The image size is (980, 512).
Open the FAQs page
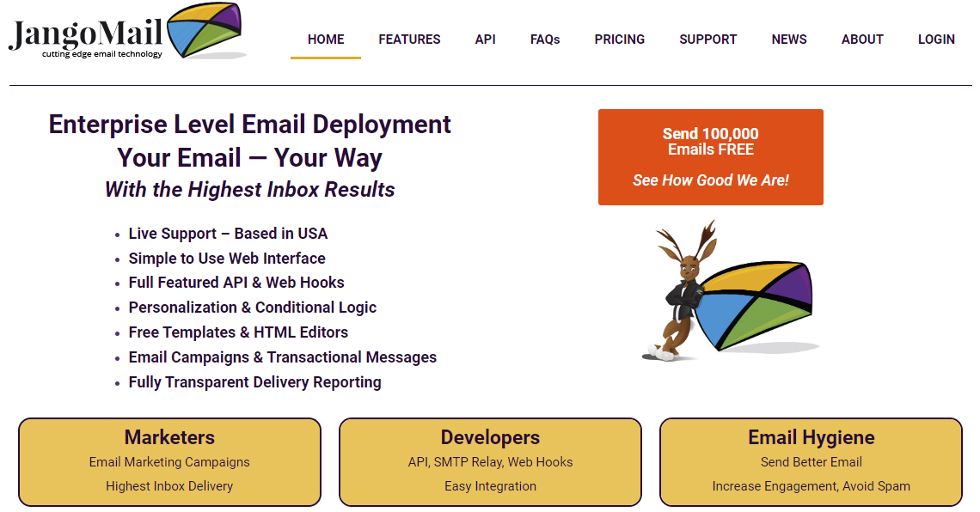tap(545, 40)
